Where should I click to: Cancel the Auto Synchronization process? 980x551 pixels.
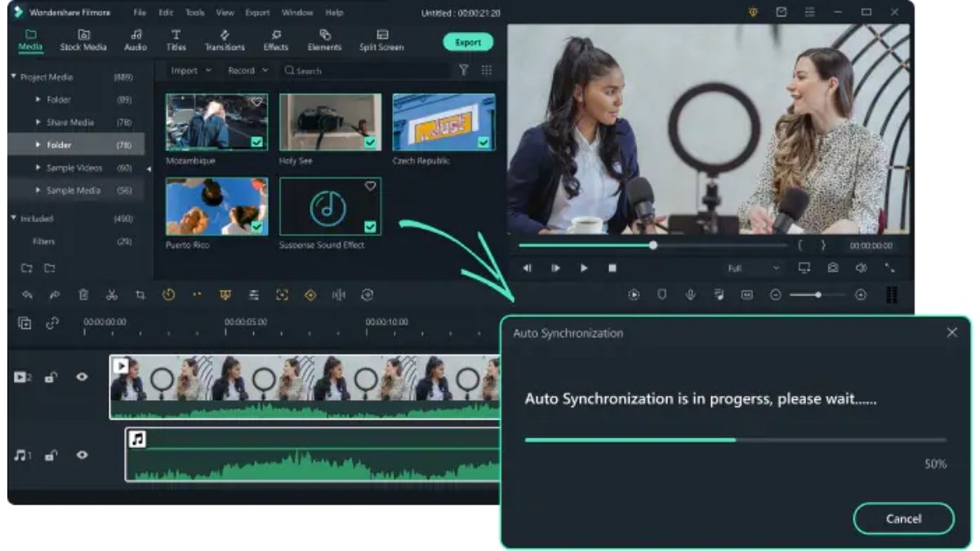pyautogui.click(x=903, y=518)
